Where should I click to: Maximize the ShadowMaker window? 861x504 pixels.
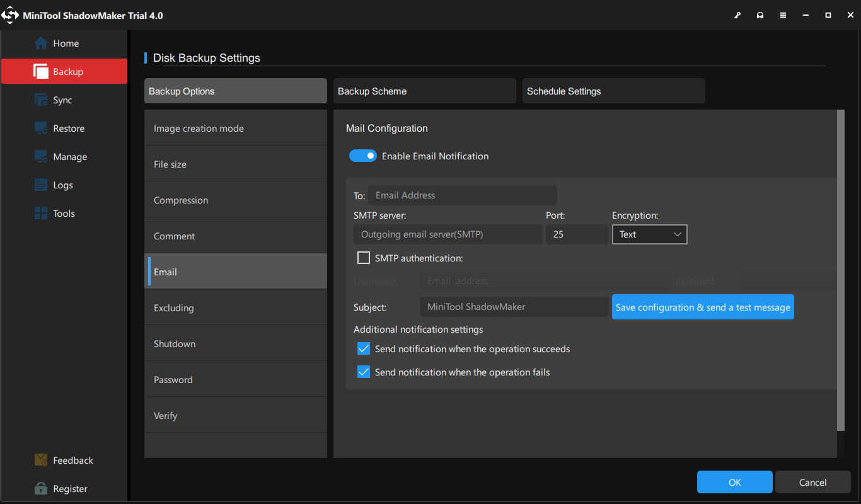pos(828,15)
